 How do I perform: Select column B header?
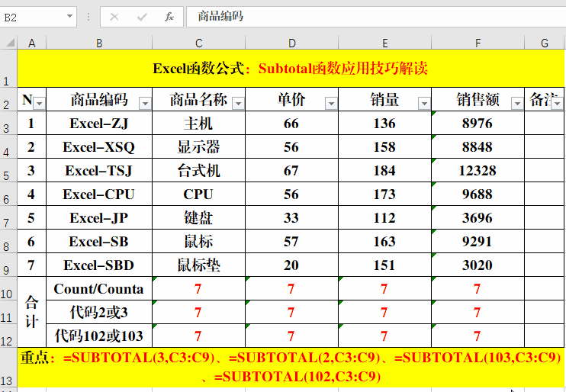[x=99, y=43]
